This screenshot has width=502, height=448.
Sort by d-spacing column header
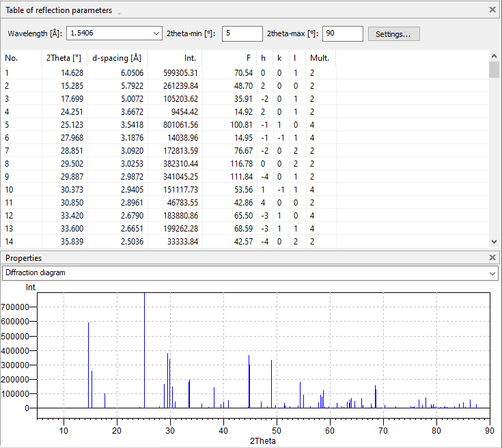click(x=116, y=58)
